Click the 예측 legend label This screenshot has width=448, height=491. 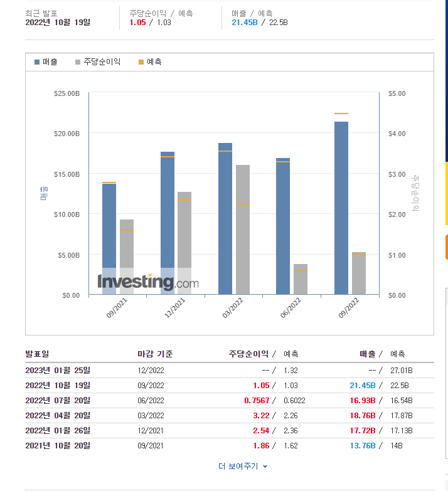[x=154, y=62]
